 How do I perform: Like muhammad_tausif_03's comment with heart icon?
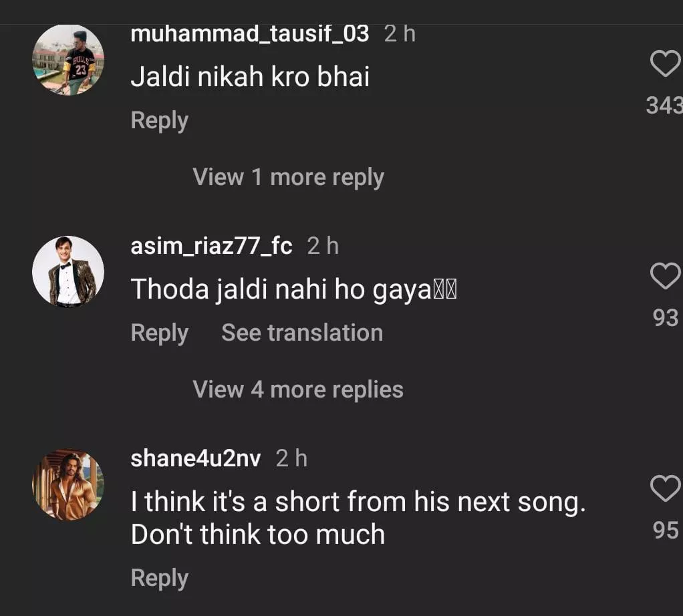point(665,65)
